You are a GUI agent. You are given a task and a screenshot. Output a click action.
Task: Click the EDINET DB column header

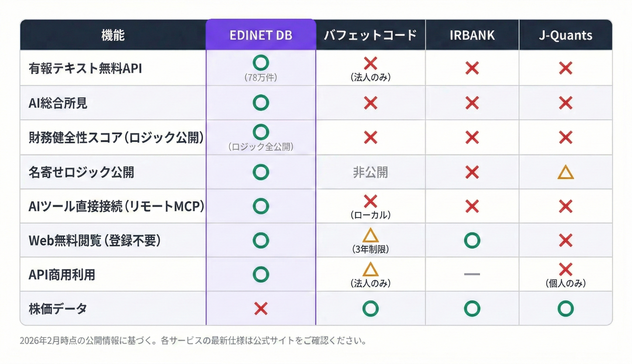261,35
